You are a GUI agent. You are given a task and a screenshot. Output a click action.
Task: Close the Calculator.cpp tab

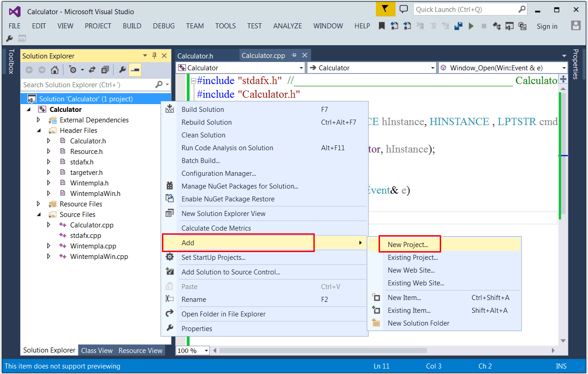point(305,55)
